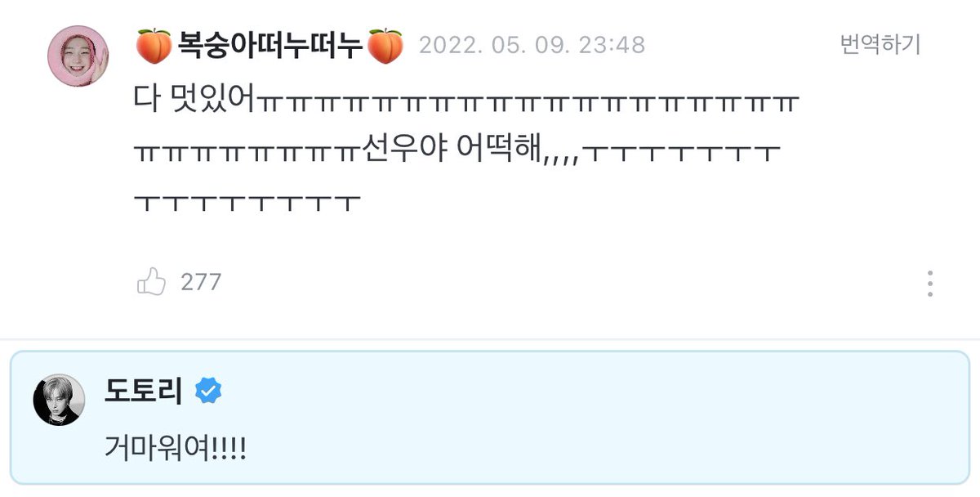Image resolution: width=980 pixels, height=497 pixels.
Task: Open 도토리's black-and-white profile picture
Action: 57,401
